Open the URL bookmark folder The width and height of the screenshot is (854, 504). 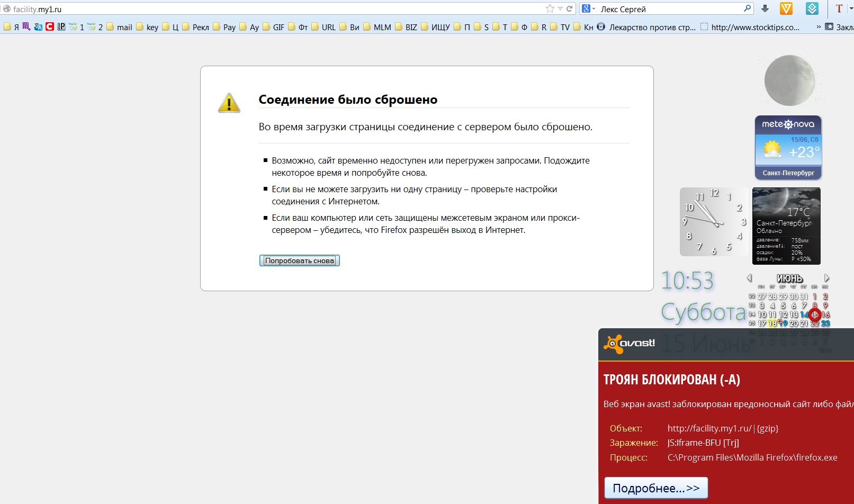(x=323, y=27)
